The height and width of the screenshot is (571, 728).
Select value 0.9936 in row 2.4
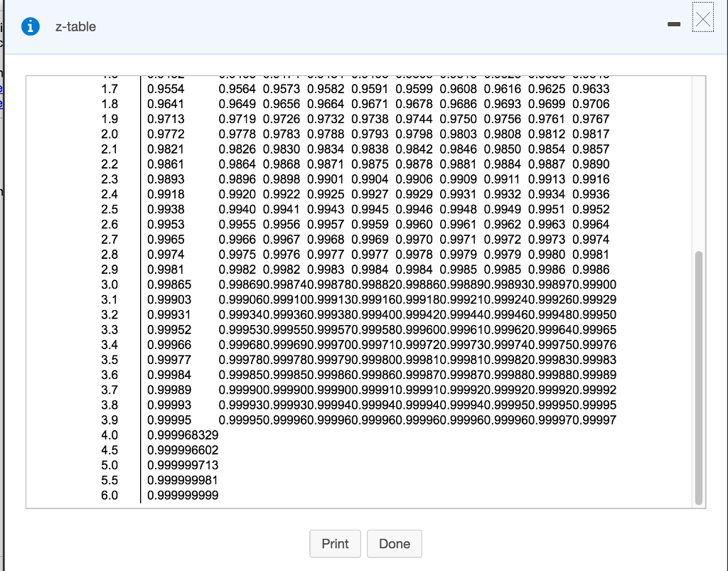tap(591, 195)
